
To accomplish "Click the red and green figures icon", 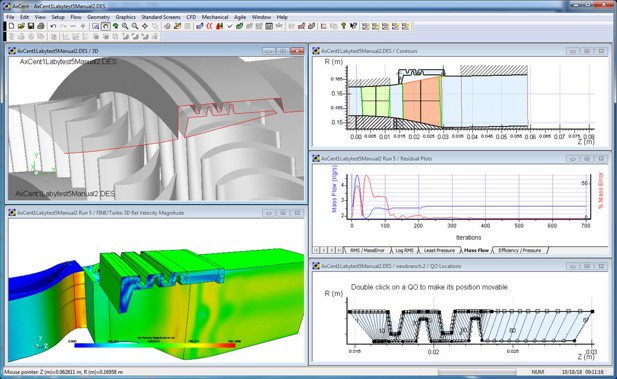I will [x=220, y=26].
